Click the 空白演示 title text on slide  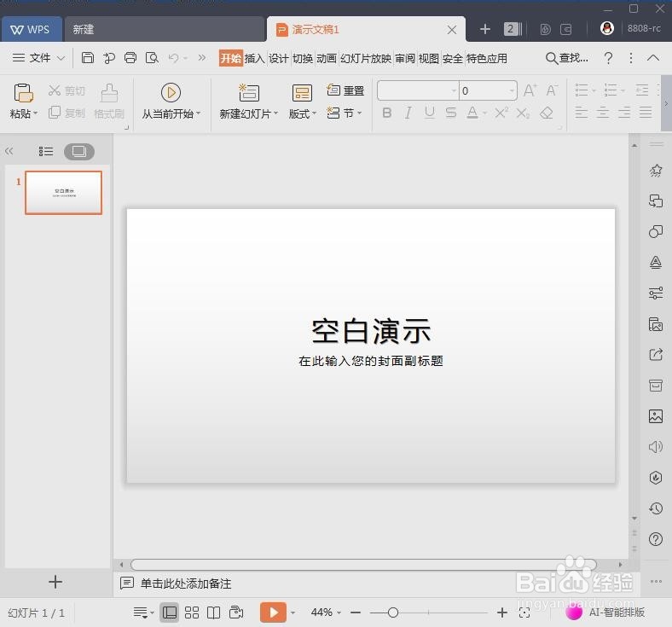tap(371, 331)
